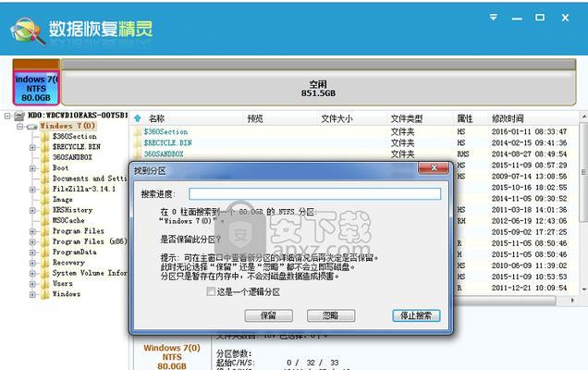588x370 pixels.
Task: Expand the Users folder tree node
Action: pyautogui.click(x=32, y=284)
